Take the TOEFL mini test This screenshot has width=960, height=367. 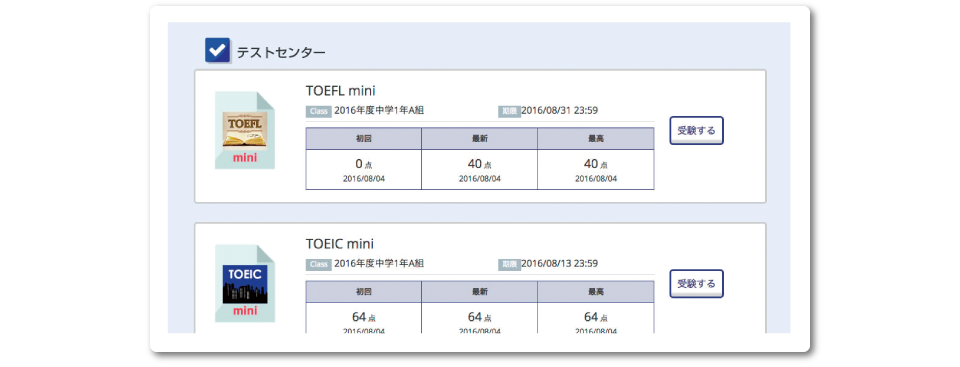696,131
